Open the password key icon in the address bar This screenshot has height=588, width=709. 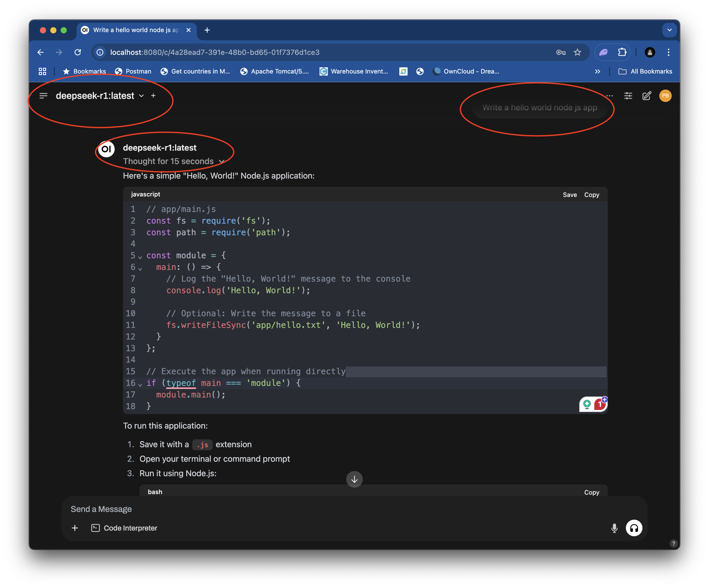click(x=560, y=52)
